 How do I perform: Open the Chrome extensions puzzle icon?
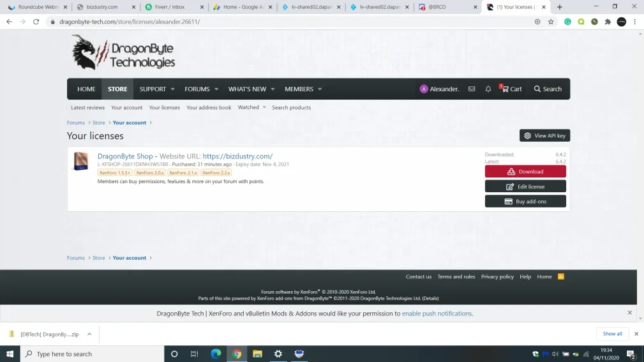click(x=608, y=21)
